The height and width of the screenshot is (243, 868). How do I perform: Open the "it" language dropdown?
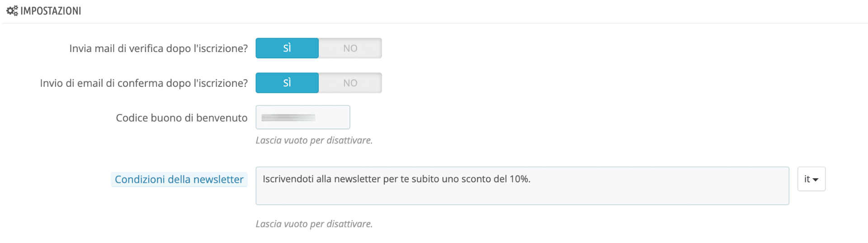(811, 179)
